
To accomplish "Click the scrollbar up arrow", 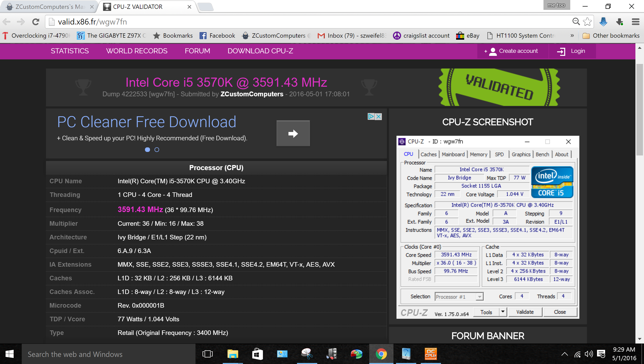I will click(639, 48).
